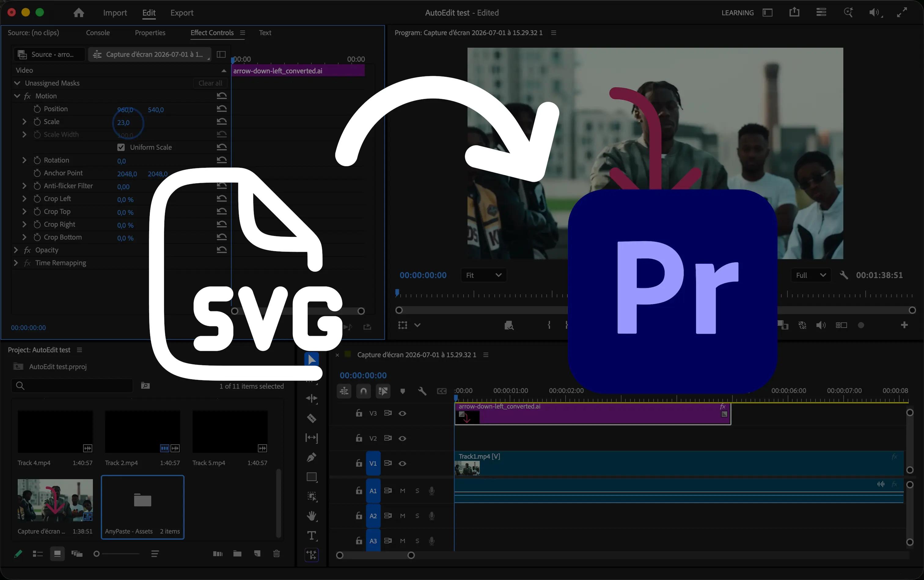Reset the Position parameter

click(222, 108)
